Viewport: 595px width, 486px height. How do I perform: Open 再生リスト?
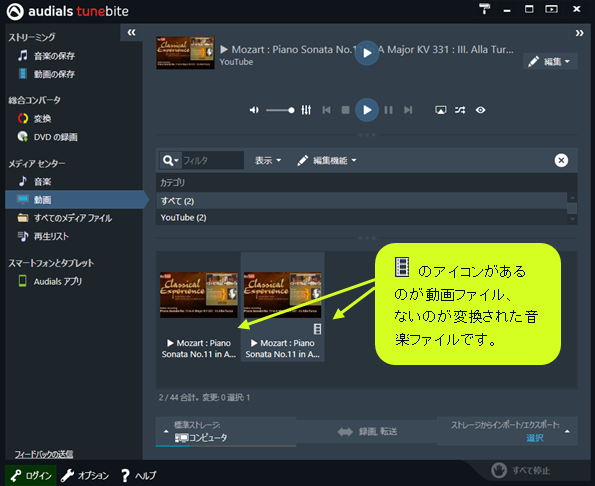click(43, 236)
